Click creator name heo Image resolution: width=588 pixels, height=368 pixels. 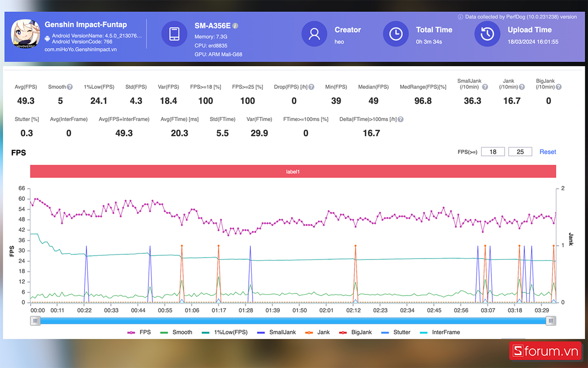click(339, 42)
